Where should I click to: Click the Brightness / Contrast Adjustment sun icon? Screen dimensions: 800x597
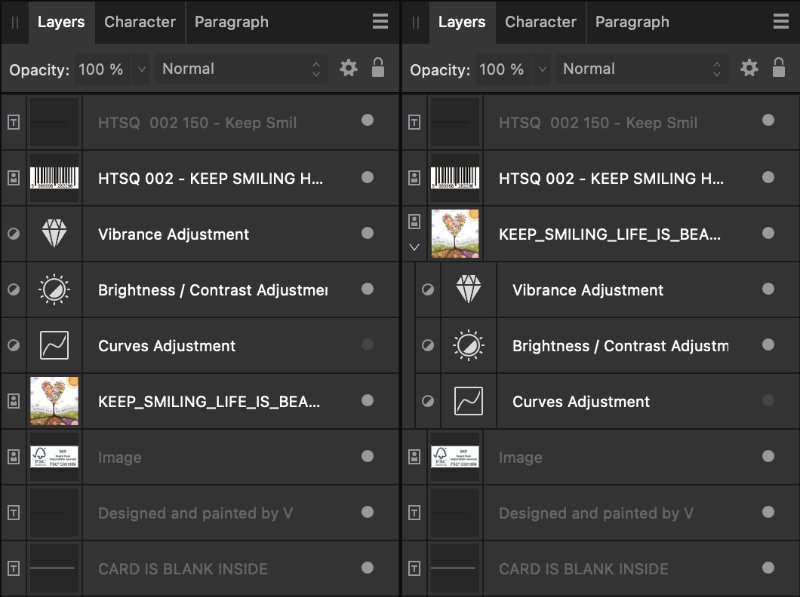(x=55, y=290)
